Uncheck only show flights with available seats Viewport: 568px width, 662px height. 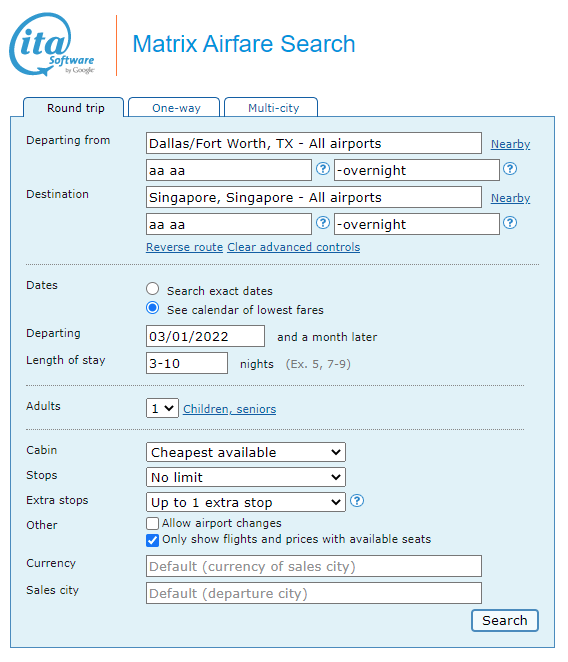tap(152, 540)
